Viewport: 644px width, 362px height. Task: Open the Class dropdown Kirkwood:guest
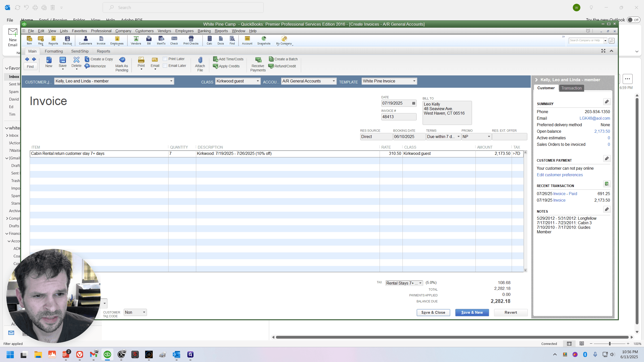coord(258,81)
